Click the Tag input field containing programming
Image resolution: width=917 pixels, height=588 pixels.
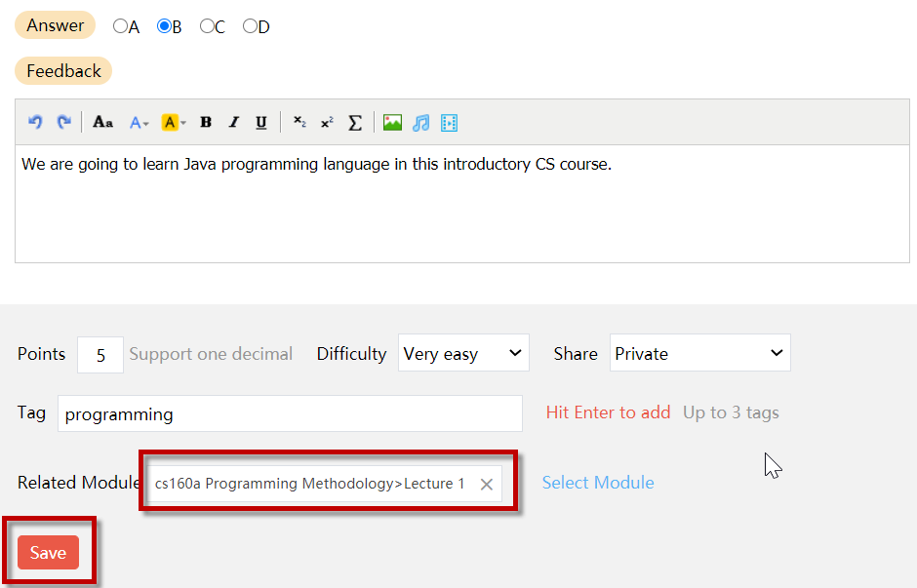290,413
